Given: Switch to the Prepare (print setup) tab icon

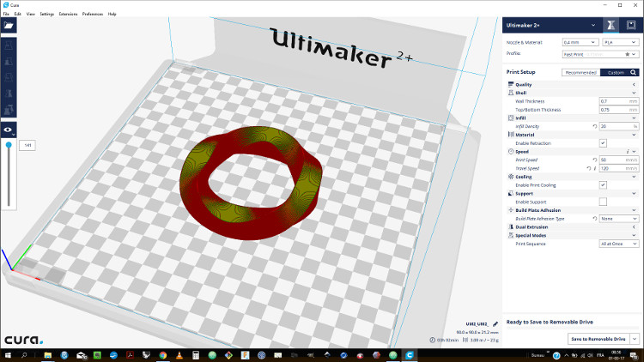Looking at the screenshot, I should [611, 25].
